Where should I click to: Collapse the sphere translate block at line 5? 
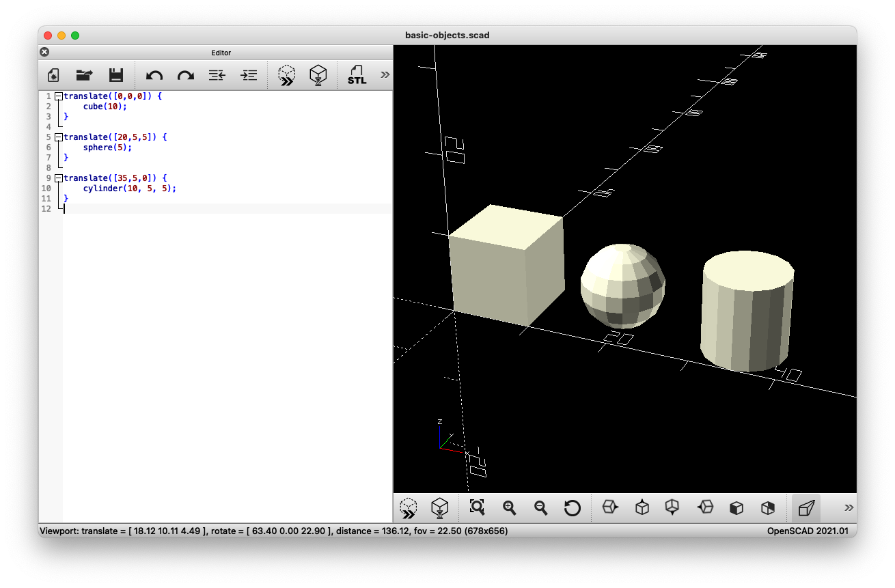click(58, 137)
